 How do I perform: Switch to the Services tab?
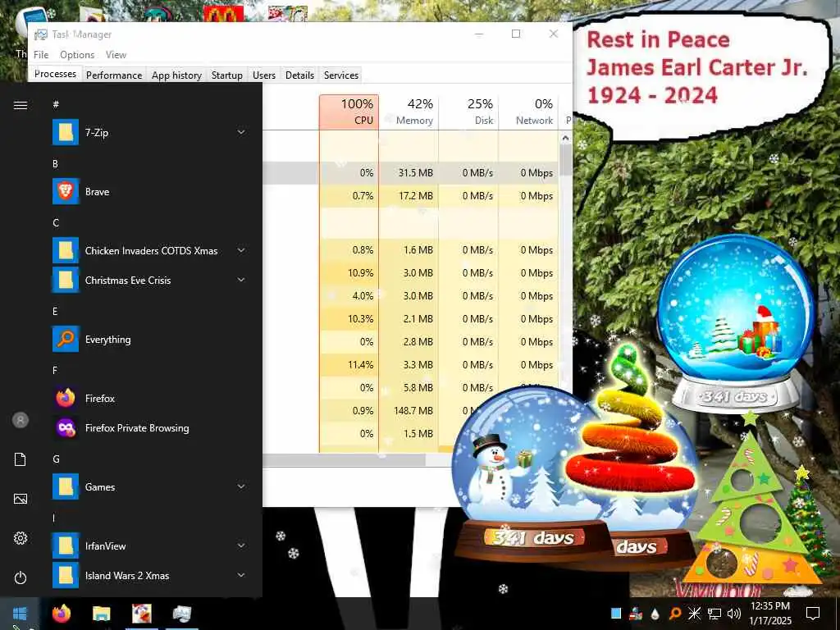341,75
